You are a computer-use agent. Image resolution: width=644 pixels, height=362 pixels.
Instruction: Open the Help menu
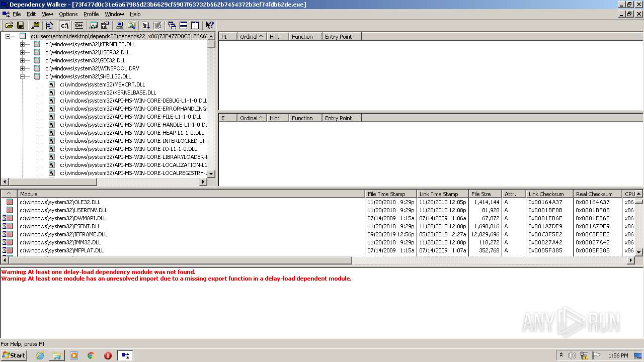point(135,14)
